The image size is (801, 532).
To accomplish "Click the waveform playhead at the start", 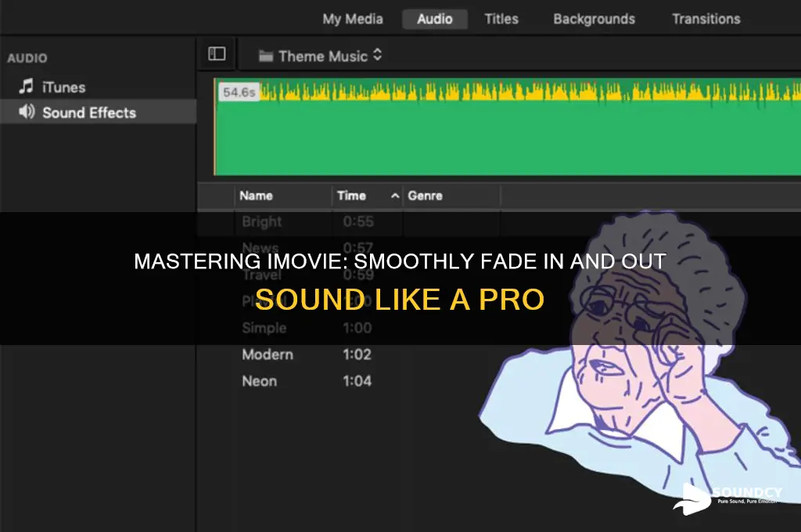I will [214, 127].
